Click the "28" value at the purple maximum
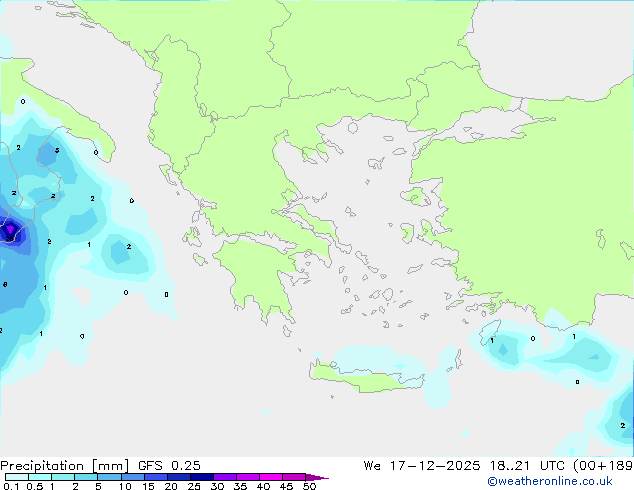 (10, 239)
